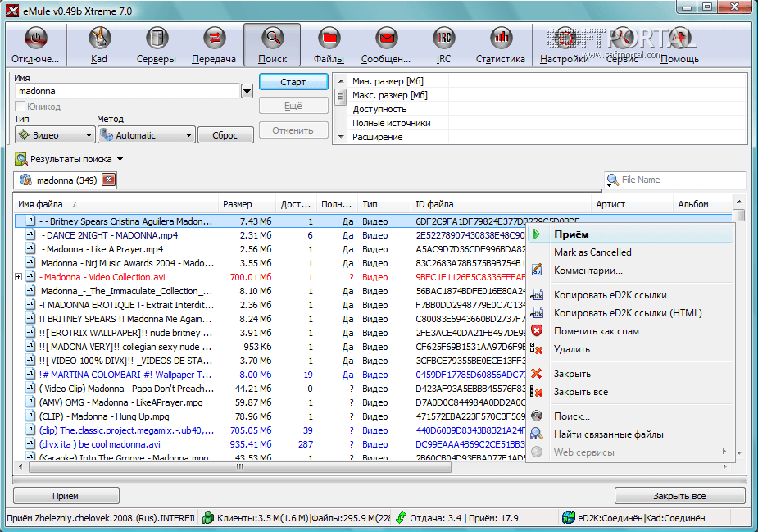This screenshot has width=758, height=532.
Task: Open the Сообщен... messages toolbar icon
Action: pyautogui.click(x=386, y=39)
